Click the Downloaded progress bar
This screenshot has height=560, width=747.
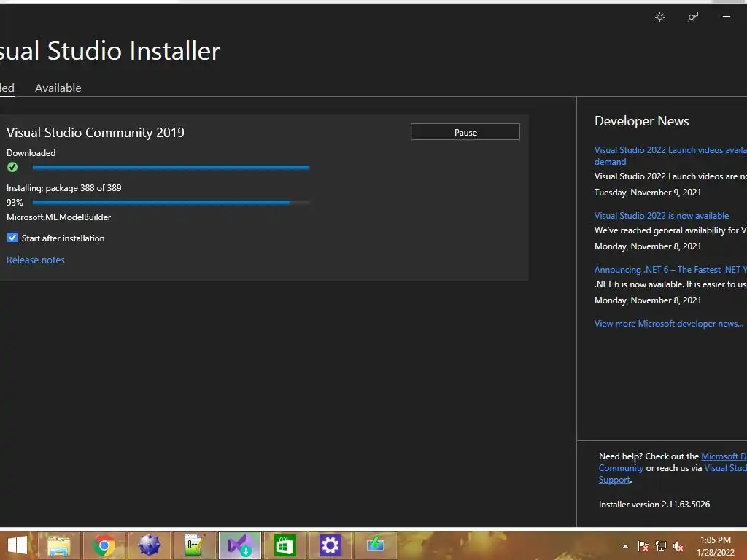click(171, 167)
